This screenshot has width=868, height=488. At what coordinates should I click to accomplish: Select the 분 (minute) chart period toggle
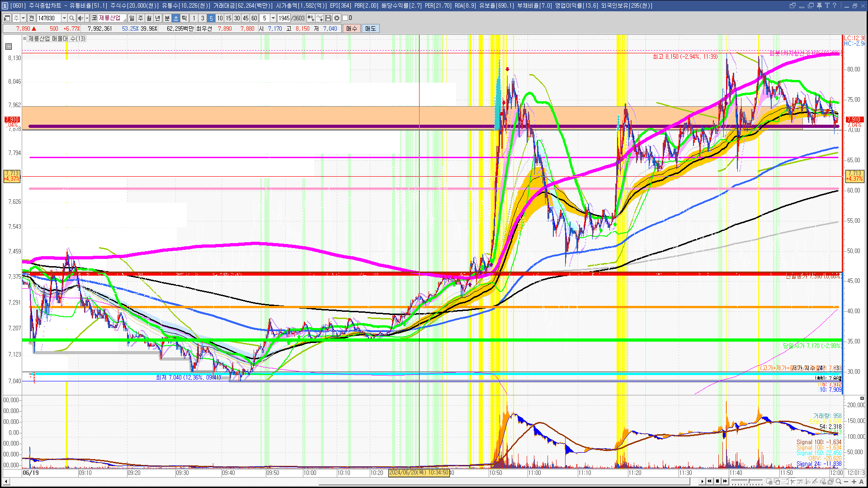click(x=167, y=18)
